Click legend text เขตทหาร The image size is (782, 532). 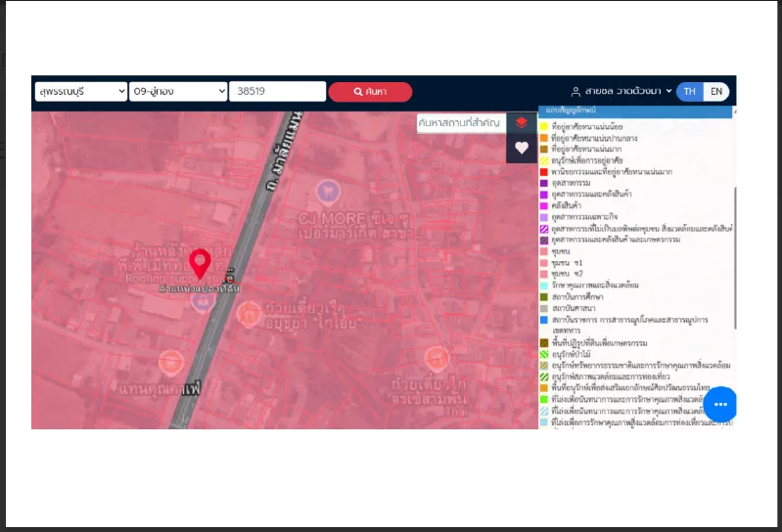pyautogui.click(x=567, y=331)
